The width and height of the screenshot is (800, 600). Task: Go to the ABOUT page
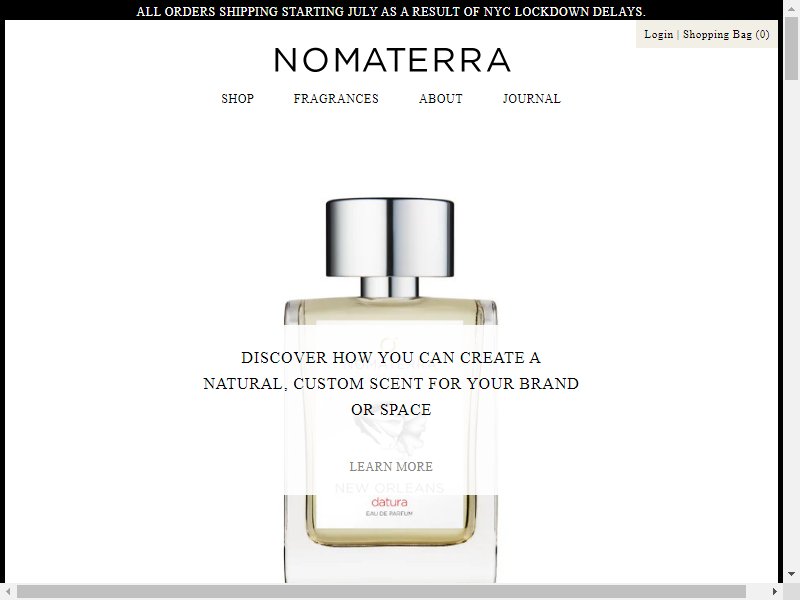pyautogui.click(x=440, y=98)
